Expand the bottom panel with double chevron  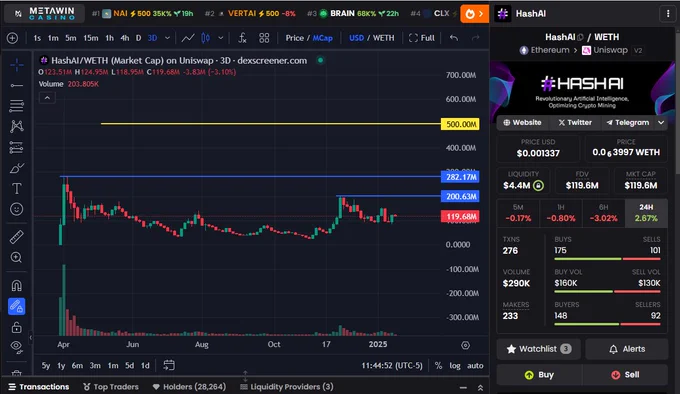480,387
